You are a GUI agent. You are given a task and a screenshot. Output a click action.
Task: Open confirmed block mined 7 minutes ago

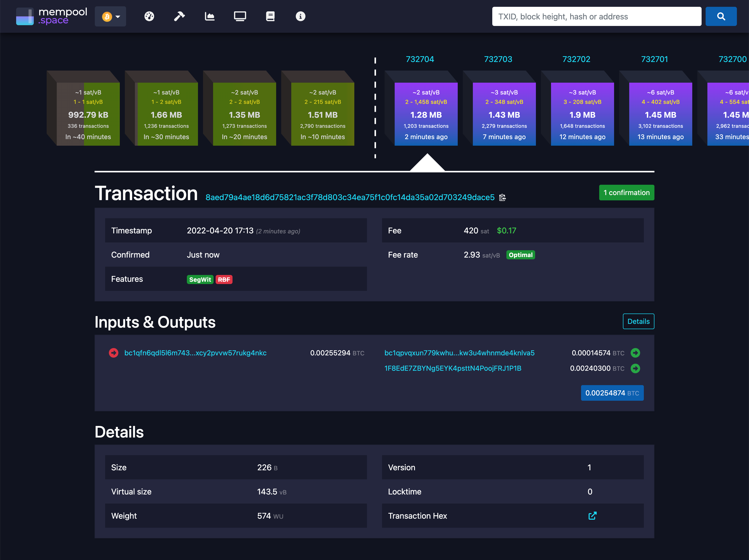504,114
